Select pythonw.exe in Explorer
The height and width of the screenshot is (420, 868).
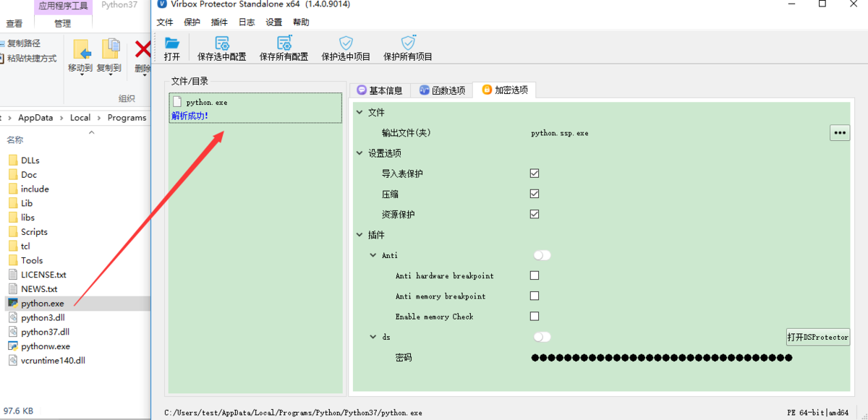39,346
